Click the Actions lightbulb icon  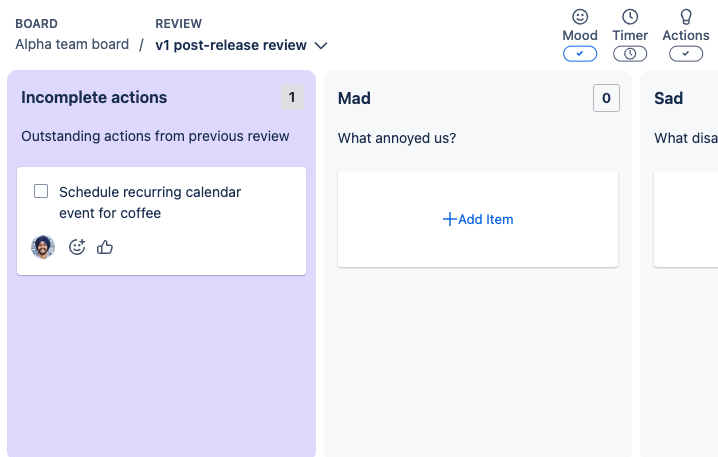(x=686, y=17)
